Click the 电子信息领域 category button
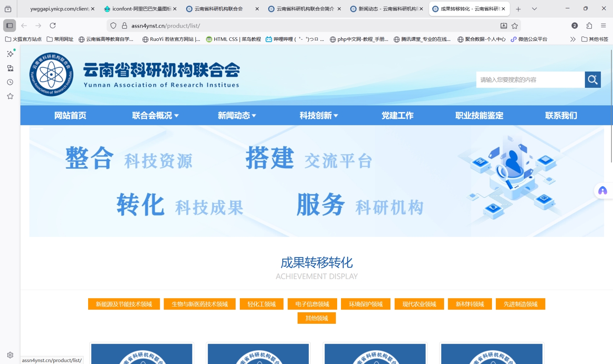613x364 pixels. 311,304
